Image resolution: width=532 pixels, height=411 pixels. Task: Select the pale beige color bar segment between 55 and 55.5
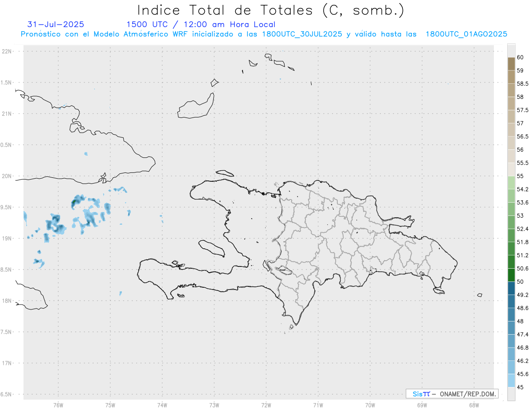coord(511,169)
